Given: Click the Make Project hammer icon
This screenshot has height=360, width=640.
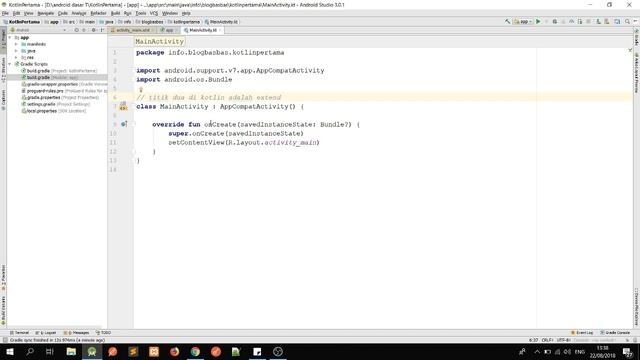Looking at the screenshot, I should (x=507, y=22).
